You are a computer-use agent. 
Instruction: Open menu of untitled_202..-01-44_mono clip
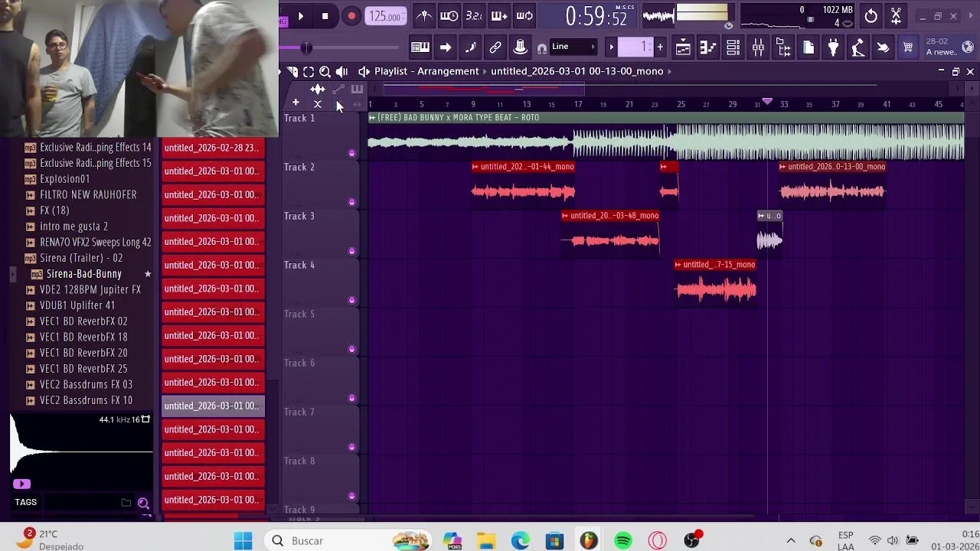coord(475,167)
